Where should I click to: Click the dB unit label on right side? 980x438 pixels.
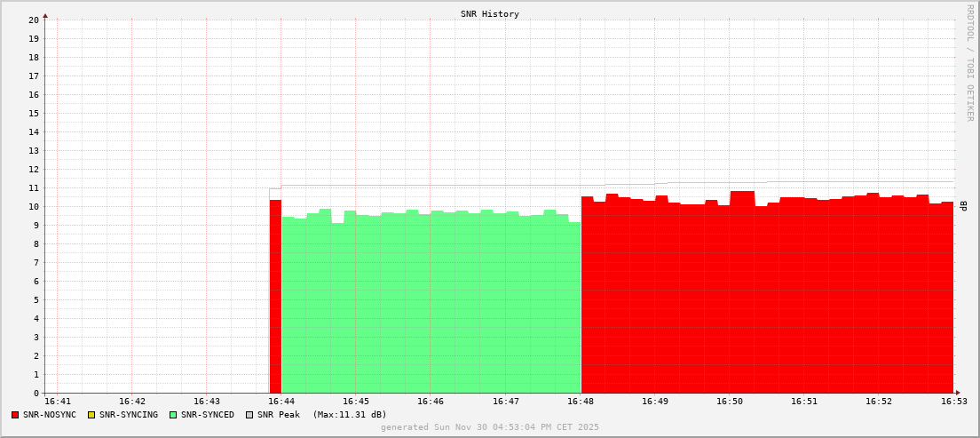pos(964,206)
